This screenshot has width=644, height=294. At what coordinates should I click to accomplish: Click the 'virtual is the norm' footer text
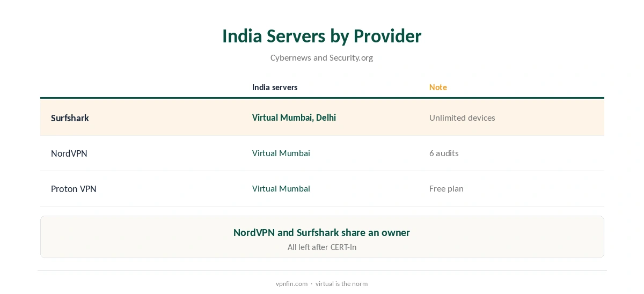(341, 283)
